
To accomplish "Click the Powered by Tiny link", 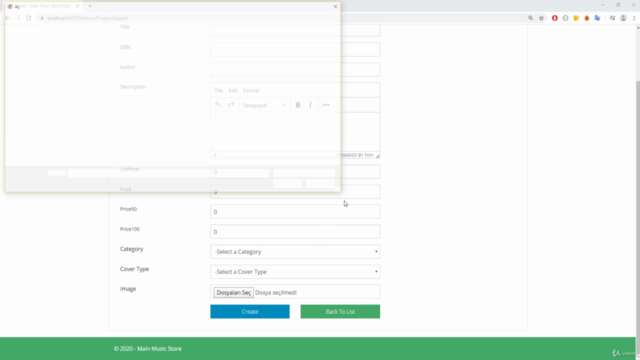I will click(356, 156).
